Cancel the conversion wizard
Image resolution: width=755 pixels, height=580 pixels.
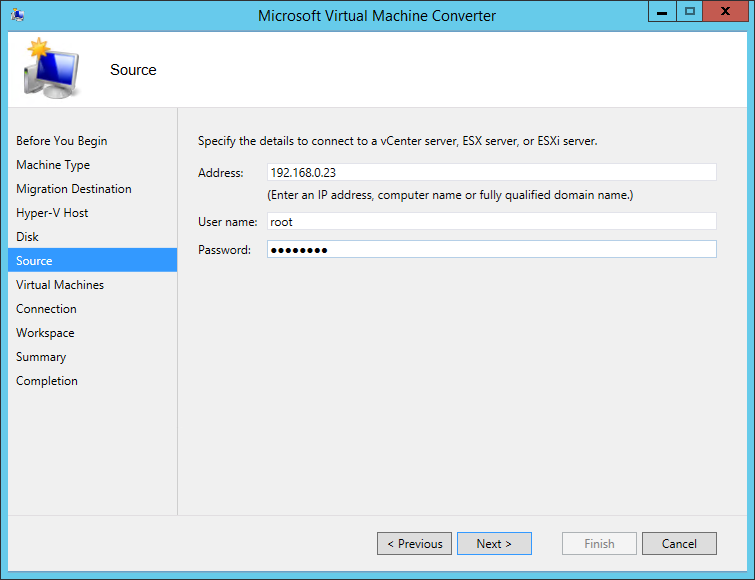click(x=679, y=543)
